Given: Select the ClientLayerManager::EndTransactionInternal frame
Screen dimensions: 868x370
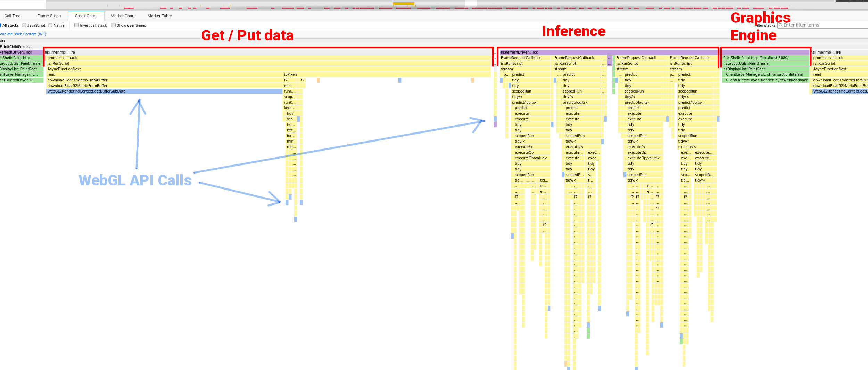Looking at the screenshot, I should [765, 75].
